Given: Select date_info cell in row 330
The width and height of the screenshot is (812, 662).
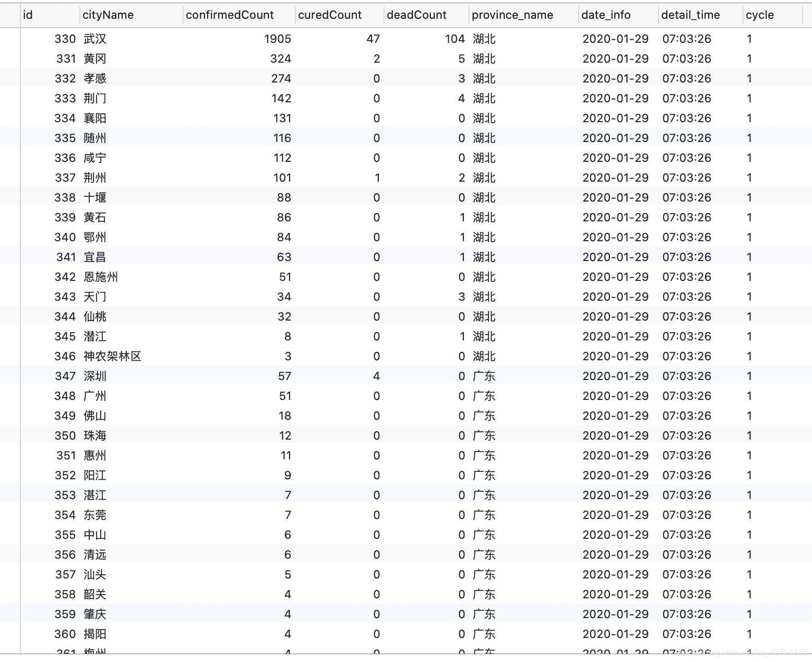Looking at the screenshot, I should 615,39.
